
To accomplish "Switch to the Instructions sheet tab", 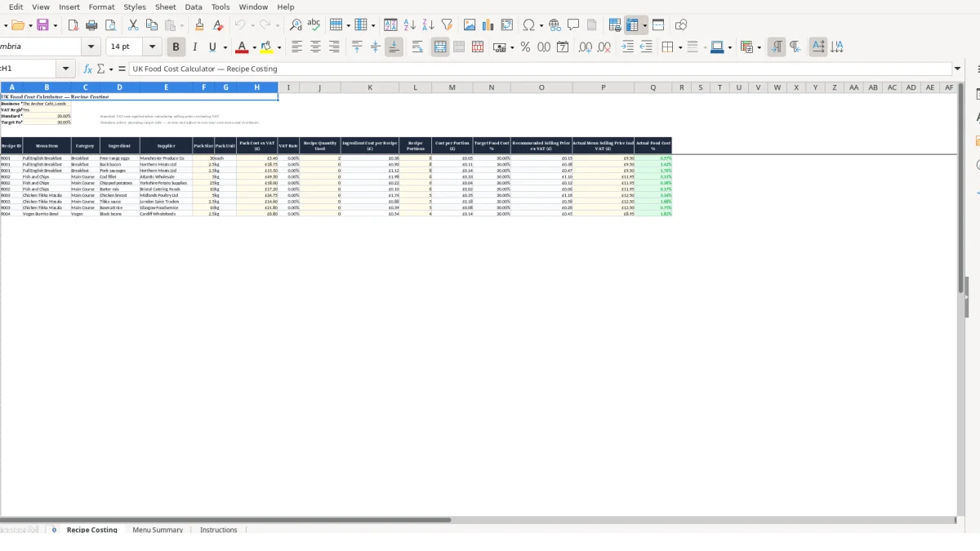I will [219, 530].
